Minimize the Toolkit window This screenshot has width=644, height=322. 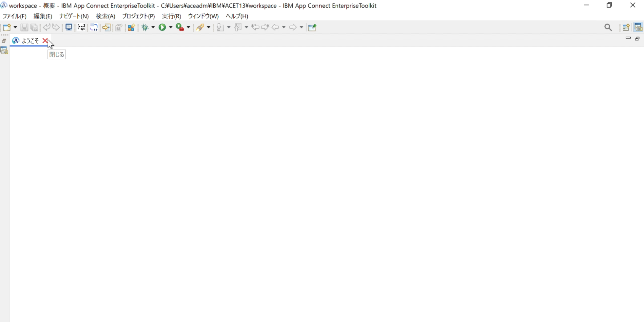click(x=586, y=5)
